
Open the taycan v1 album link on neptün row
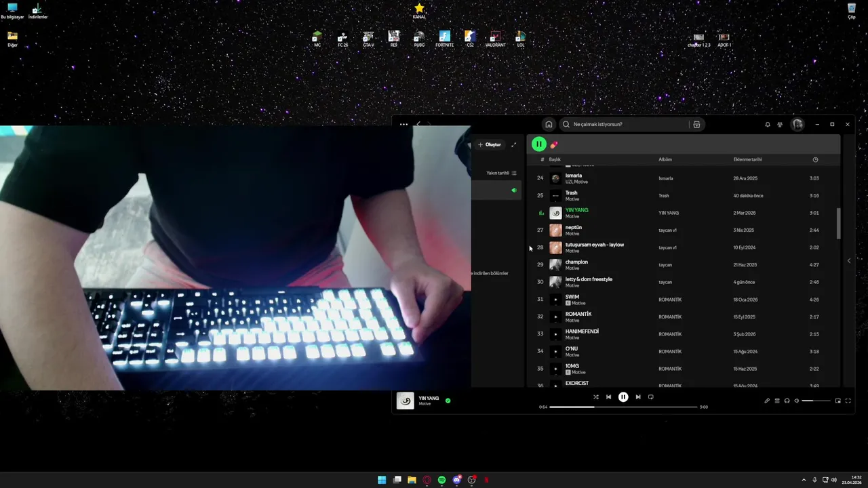tap(668, 230)
